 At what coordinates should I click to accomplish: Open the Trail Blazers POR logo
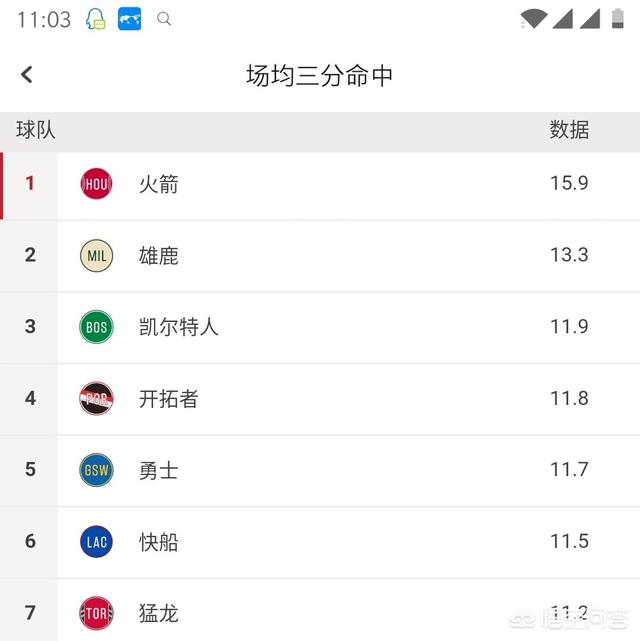tap(96, 399)
